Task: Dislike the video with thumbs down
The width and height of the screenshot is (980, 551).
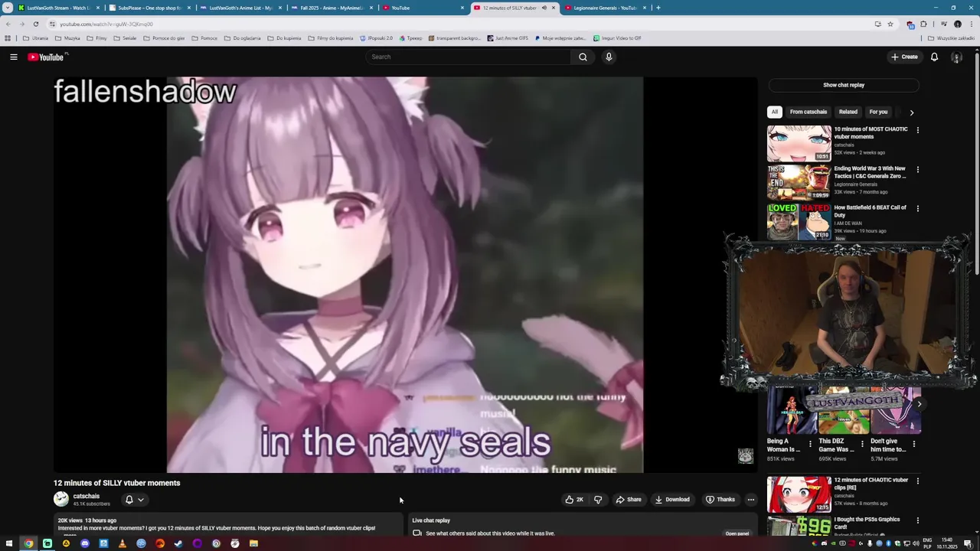Action: 598,500
